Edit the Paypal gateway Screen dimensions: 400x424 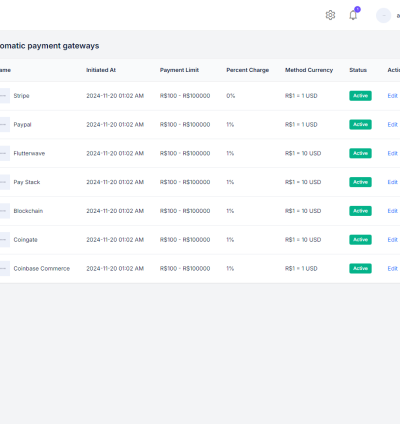[392, 124]
